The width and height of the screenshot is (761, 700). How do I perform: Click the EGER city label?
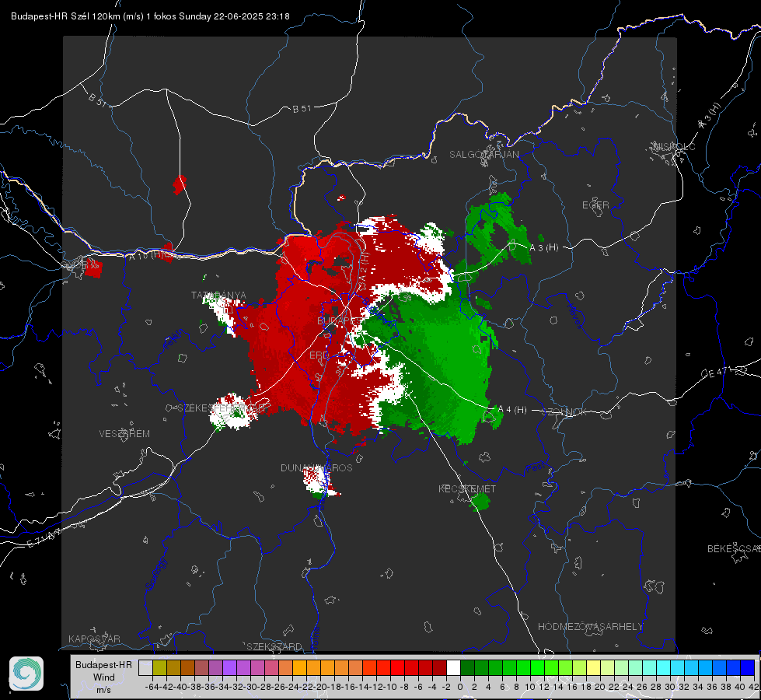point(595,205)
